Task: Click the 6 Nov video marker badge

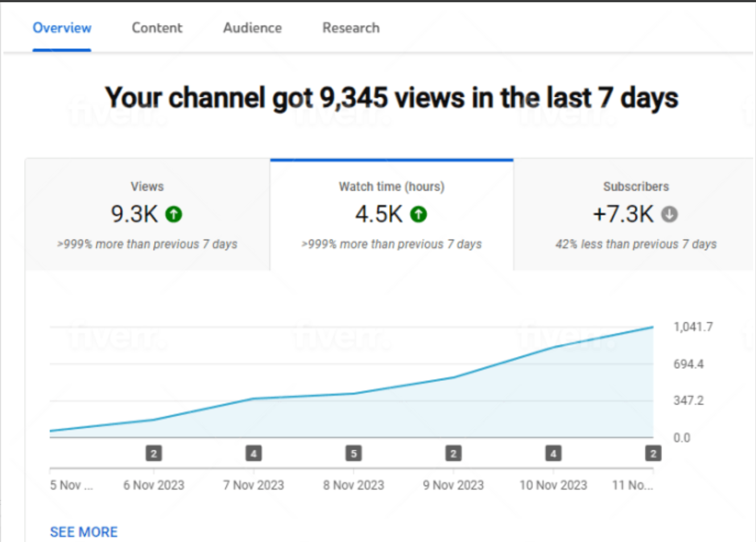Action: [154, 454]
